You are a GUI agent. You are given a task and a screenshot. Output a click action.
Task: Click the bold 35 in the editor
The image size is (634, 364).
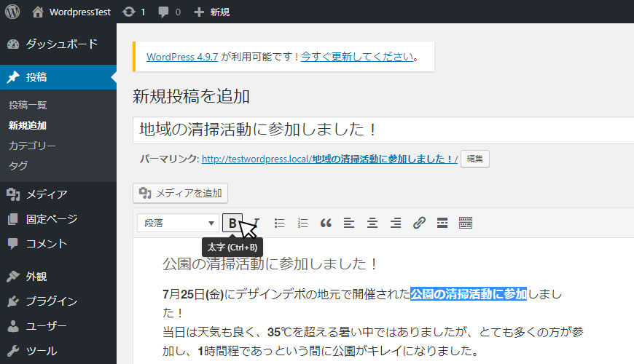coord(274,332)
